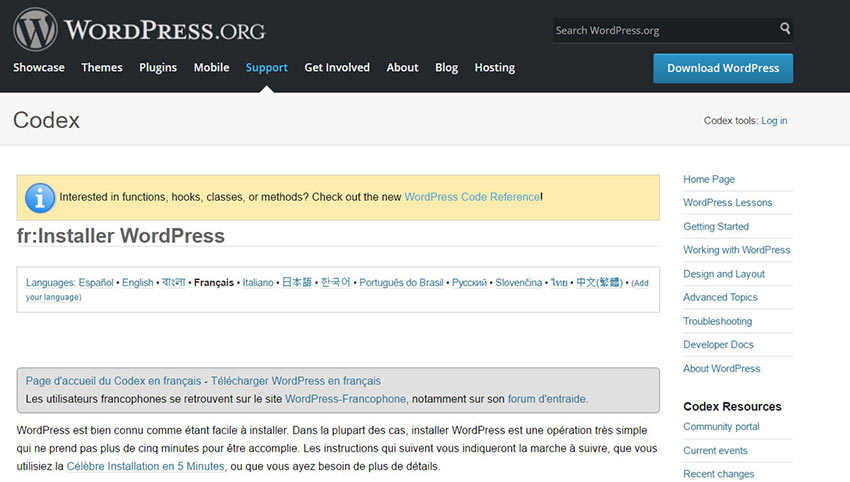850x482 pixels.
Task: Open Télécharger WordPress en français link
Action: 295,381
